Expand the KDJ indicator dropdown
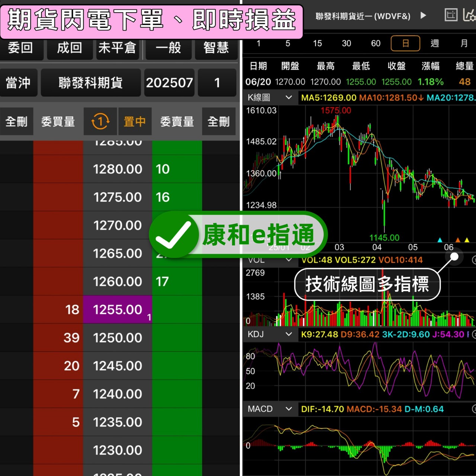 pyautogui.click(x=270, y=334)
